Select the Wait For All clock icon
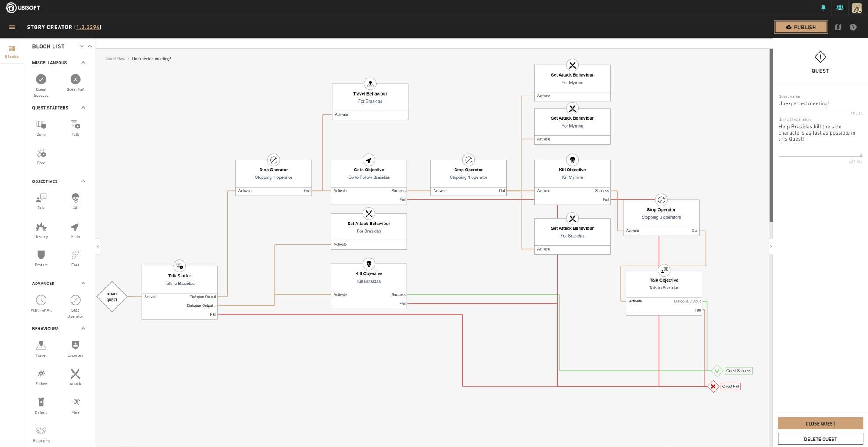Image resolution: width=868 pixels, height=447 pixels. coord(41,300)
